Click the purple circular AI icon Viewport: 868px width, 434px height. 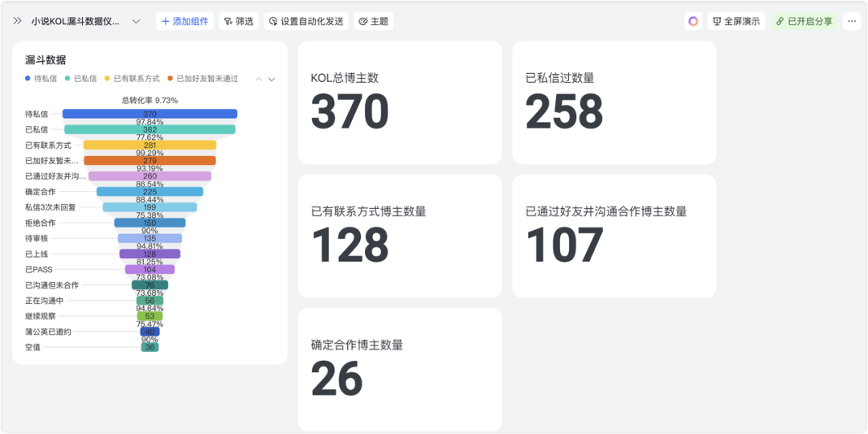click(x=693, y=22)
